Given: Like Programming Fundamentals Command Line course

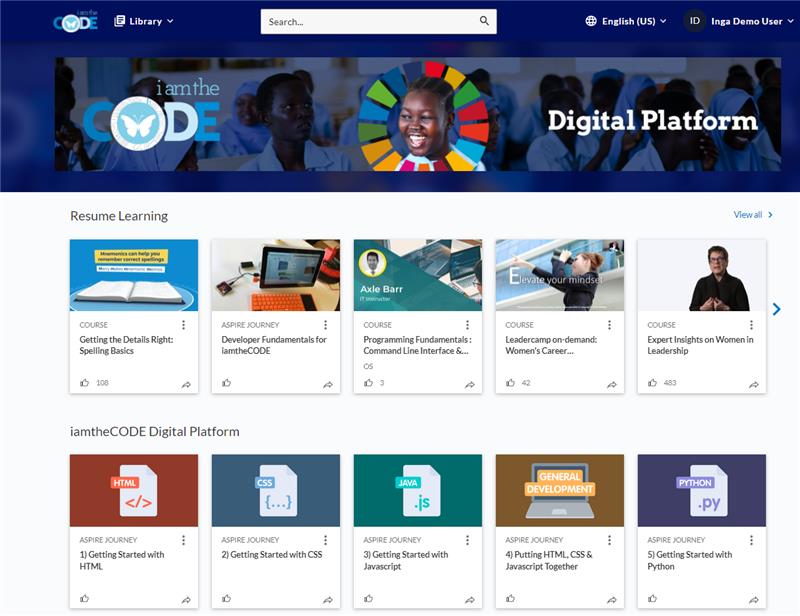Looking at the screenshot, I should click(368, 382).
